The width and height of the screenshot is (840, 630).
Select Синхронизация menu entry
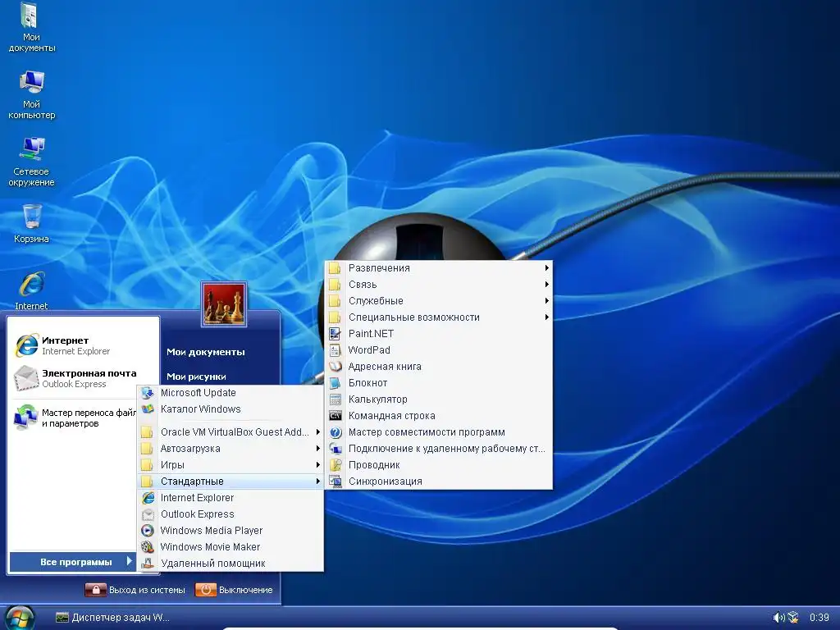[439, 482]
